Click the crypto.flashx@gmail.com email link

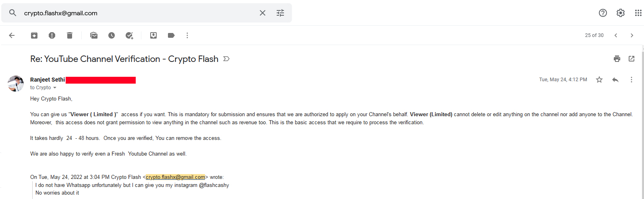(x=175, y=177)
